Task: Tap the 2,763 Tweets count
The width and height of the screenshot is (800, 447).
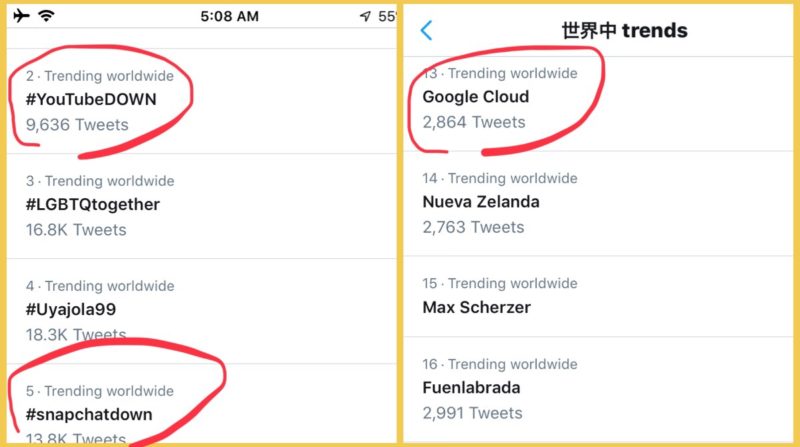Action: [473, 227]
